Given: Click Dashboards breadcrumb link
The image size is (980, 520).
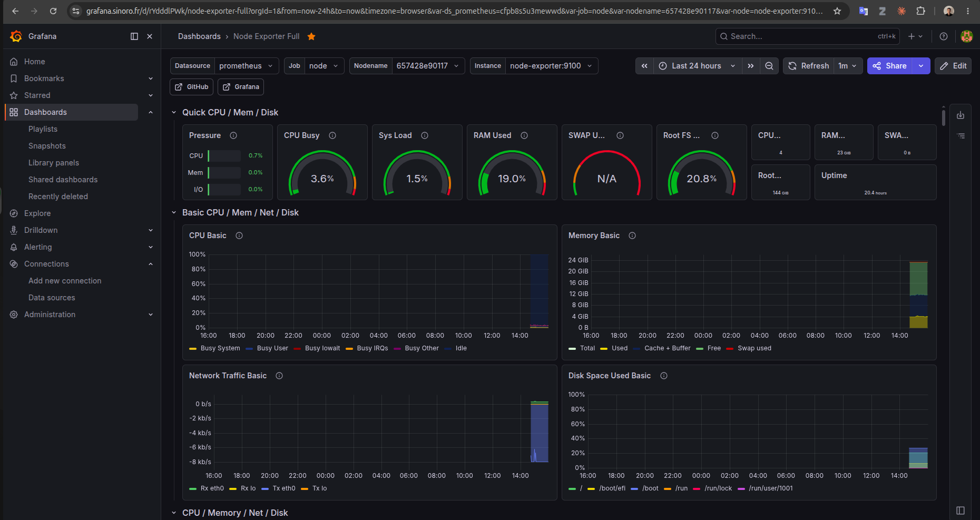Looking at the screenshot, I should [199, 36].
